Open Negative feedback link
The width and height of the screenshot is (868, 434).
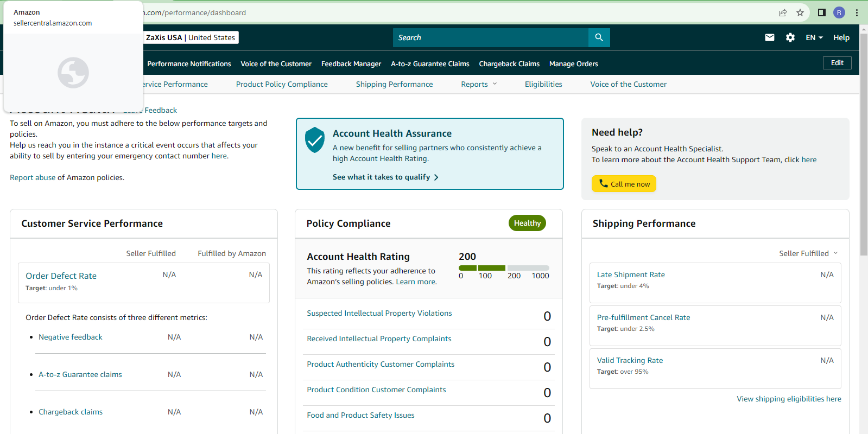pos(71,337)
